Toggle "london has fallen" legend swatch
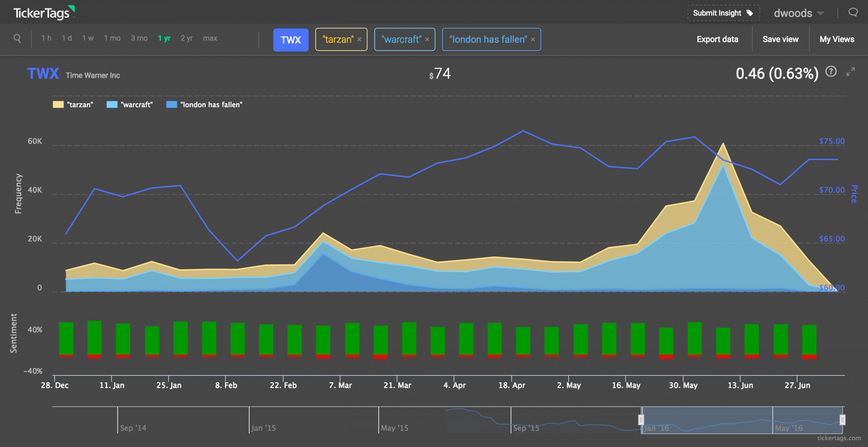 click(171, 105)
